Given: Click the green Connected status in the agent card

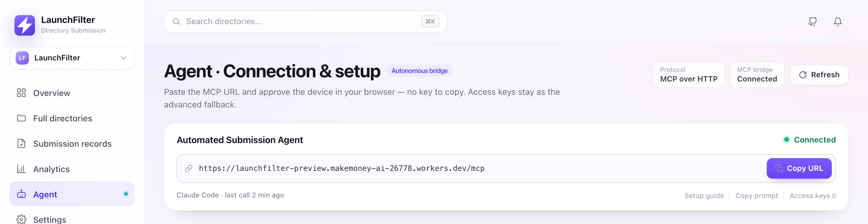Looking at the screenshot, I should 809,140.
